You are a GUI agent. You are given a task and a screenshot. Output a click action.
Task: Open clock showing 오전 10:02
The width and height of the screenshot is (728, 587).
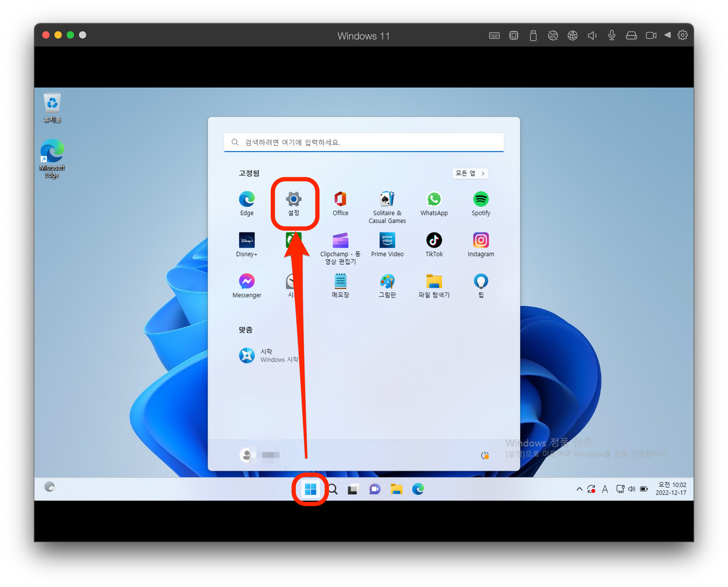click(671, 488)
